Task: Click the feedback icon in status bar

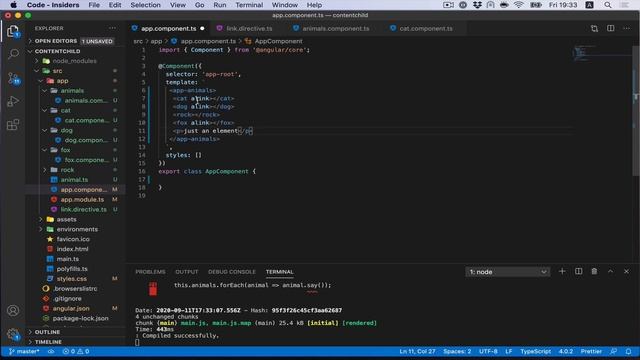Action: (x=613, y=351)
